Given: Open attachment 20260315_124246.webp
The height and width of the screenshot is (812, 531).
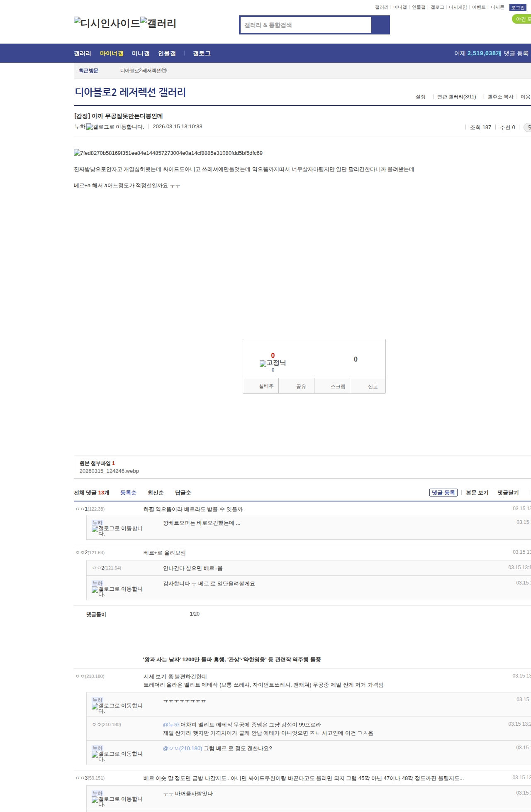Looking at the screenshot, I should click(x=109, y=471).
